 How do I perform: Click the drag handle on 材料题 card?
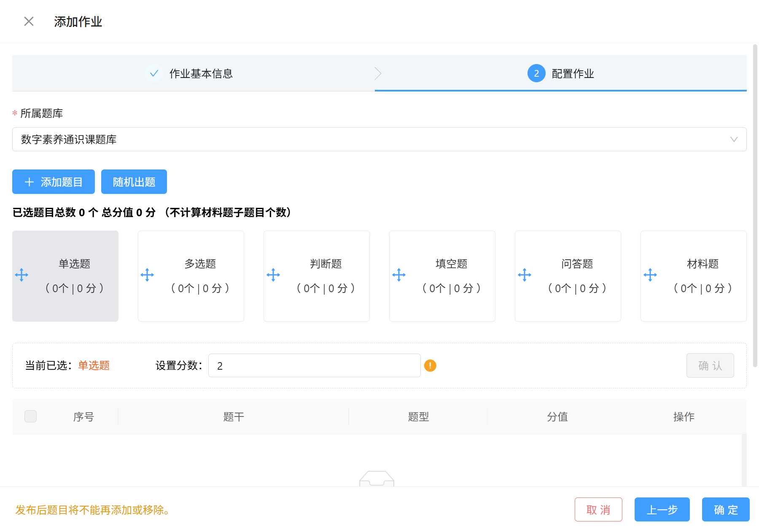coord(650,275)
